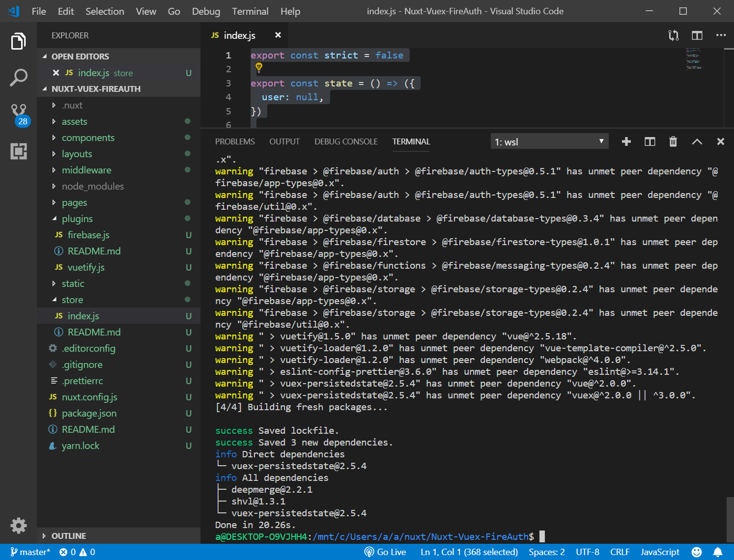Open .editorconfig file
734x560 pixels.
118,348
